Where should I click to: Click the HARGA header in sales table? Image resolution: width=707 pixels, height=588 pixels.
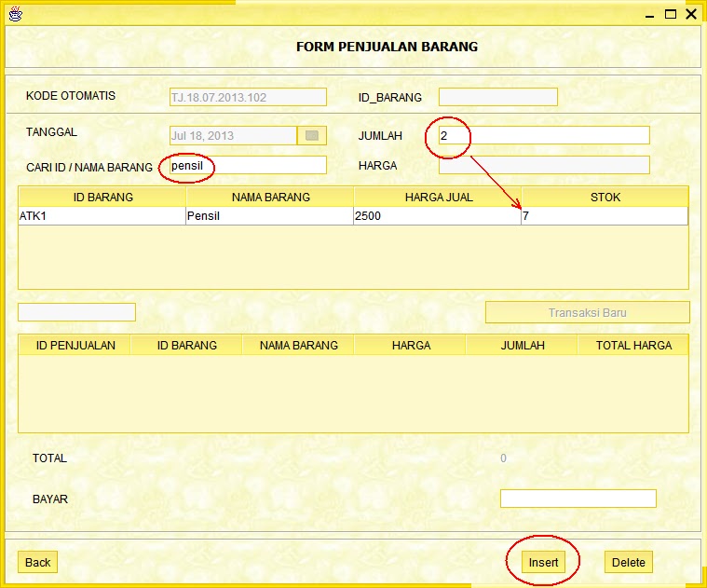(x=410, y=345)
